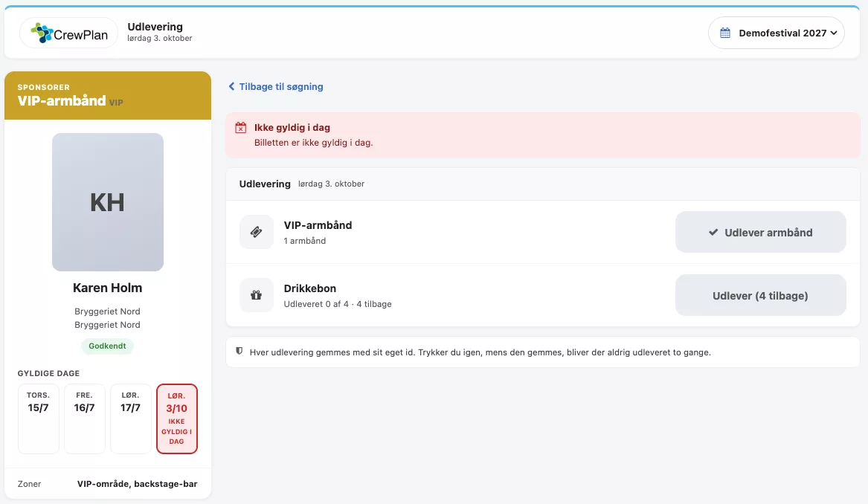Click the back chevron next to Tilbage til søgning
The image size is (868, 504).
click(x=232, y=86)
